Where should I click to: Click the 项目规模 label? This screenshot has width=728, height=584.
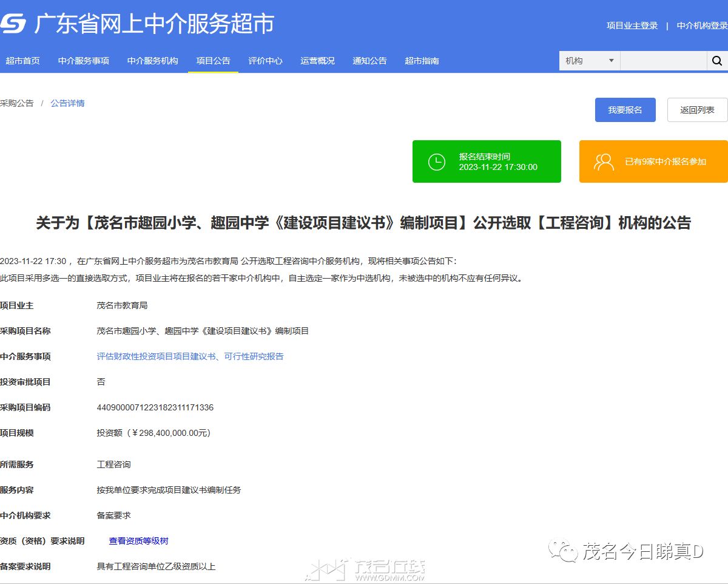17,433
